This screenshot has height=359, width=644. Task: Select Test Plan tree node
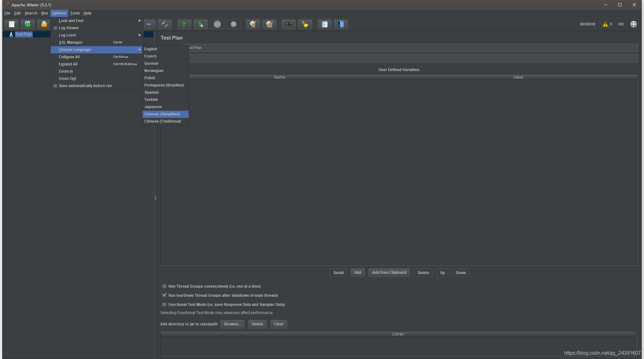coord(23,34)
